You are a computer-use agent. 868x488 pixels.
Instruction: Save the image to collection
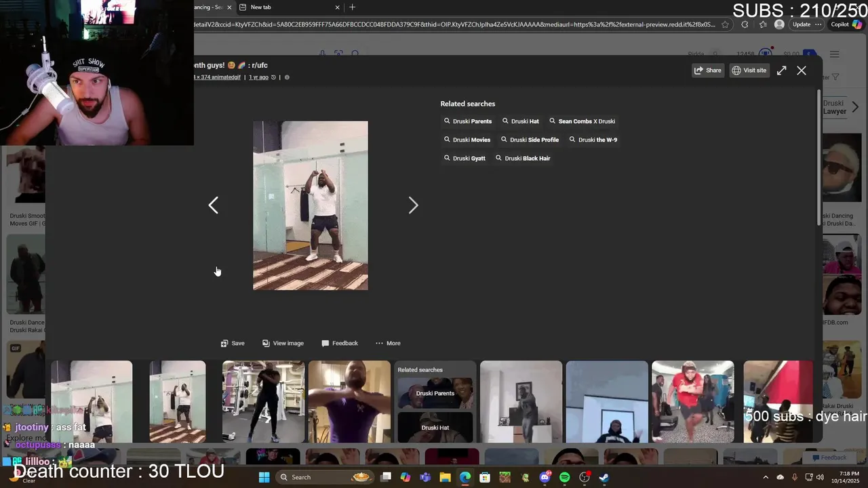click(233, 343)
